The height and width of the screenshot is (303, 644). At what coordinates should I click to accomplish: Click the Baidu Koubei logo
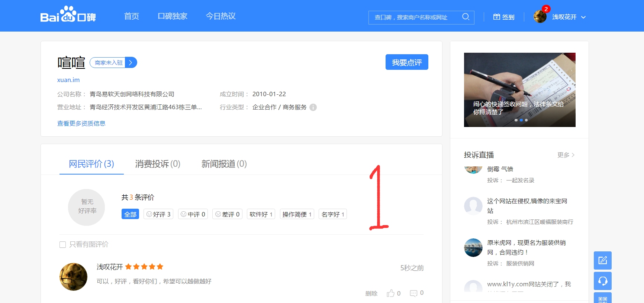pyautogui.click(x=68, y=15)
